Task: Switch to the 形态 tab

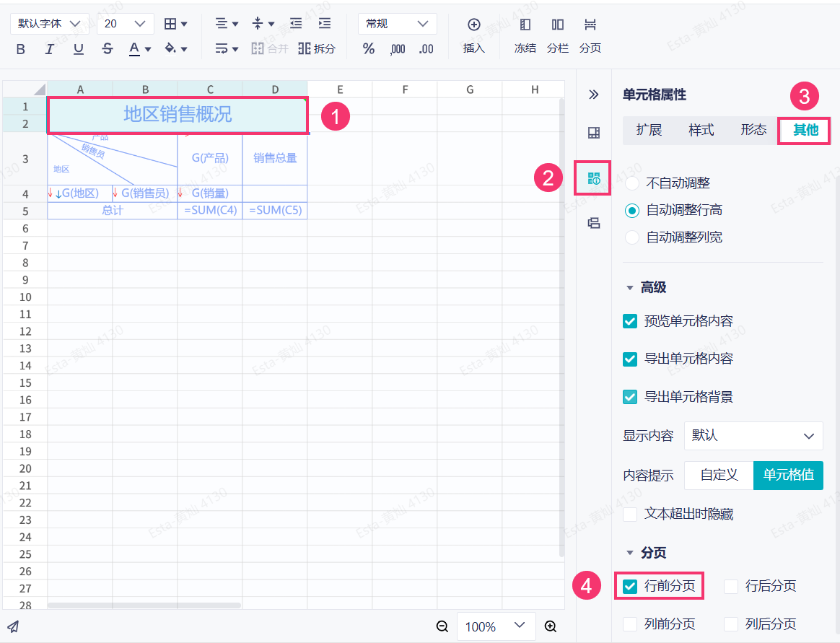Action: tap(753, 130)
